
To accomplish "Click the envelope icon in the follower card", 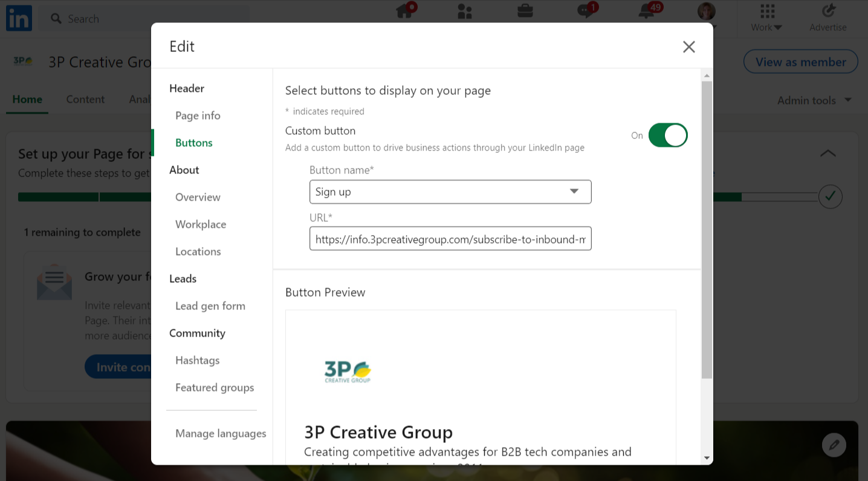I will coord(54,282).
